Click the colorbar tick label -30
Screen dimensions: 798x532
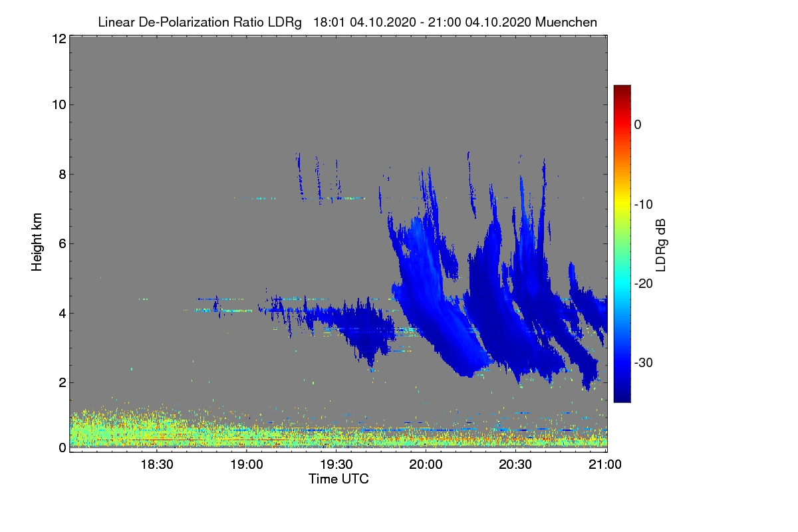pos(643,362)
